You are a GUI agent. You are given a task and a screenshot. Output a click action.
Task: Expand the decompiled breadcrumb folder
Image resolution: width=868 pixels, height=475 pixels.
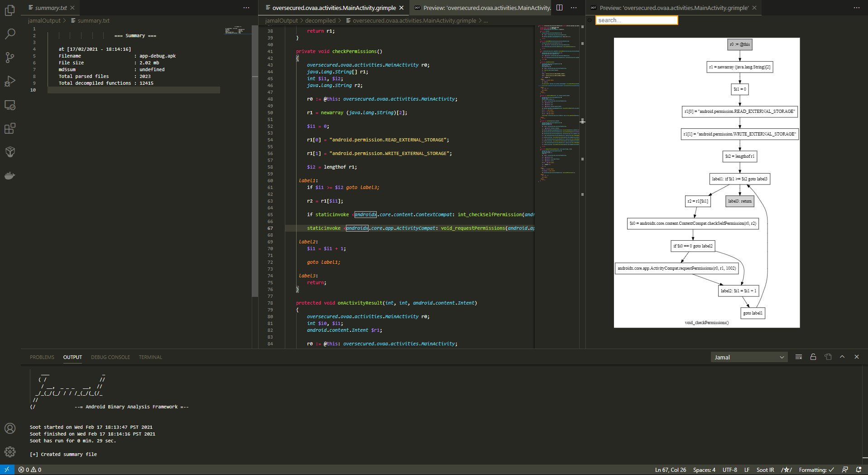point(320,20)
